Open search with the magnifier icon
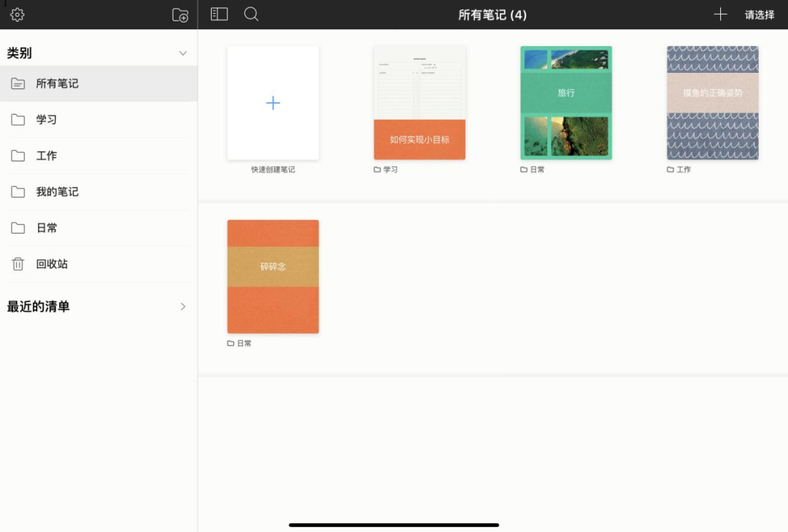 [x=251, y=14]
